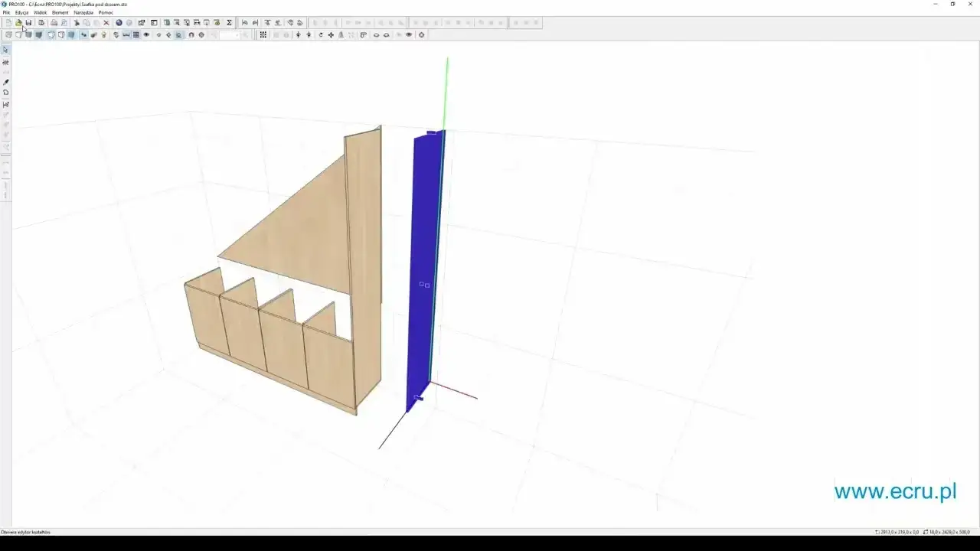Click the delete element icon (red X)
This screenshot has width=980, height=551.
point(106,22)
